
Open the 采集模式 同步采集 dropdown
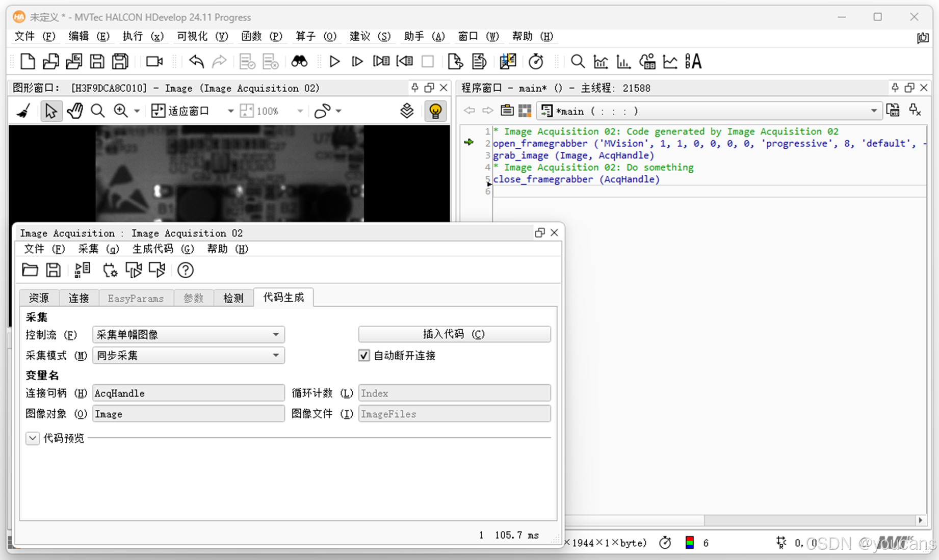189,355
